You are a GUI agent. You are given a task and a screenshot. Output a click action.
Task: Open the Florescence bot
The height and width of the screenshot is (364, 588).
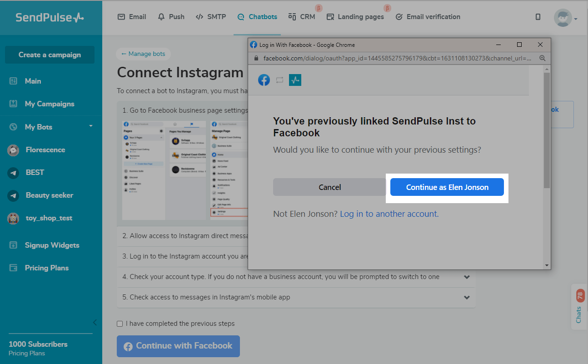point(45,150)
